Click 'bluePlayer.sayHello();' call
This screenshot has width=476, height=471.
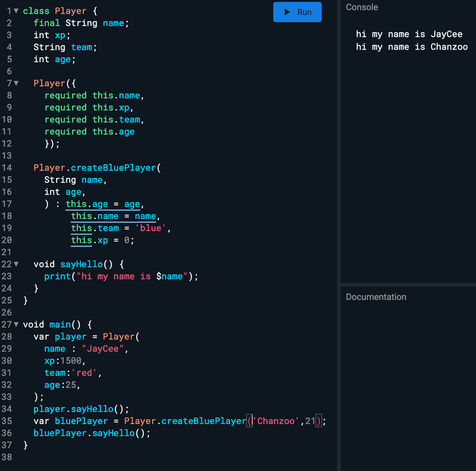tap(92, 433)
